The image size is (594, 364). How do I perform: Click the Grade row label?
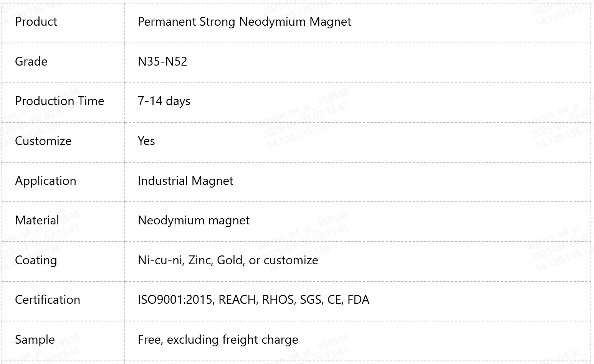[31, 61]
